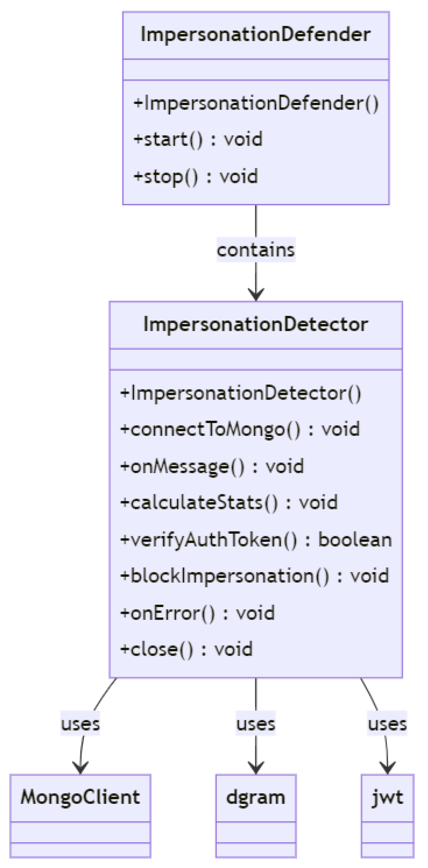Click the +start() : void method
The width and height of the screenshot is (428, 868).
[x=198, y=140]
